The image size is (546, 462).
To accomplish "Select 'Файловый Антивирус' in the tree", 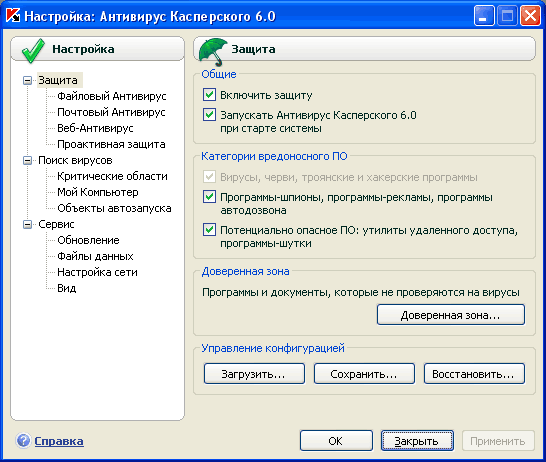I will point(112,96).
